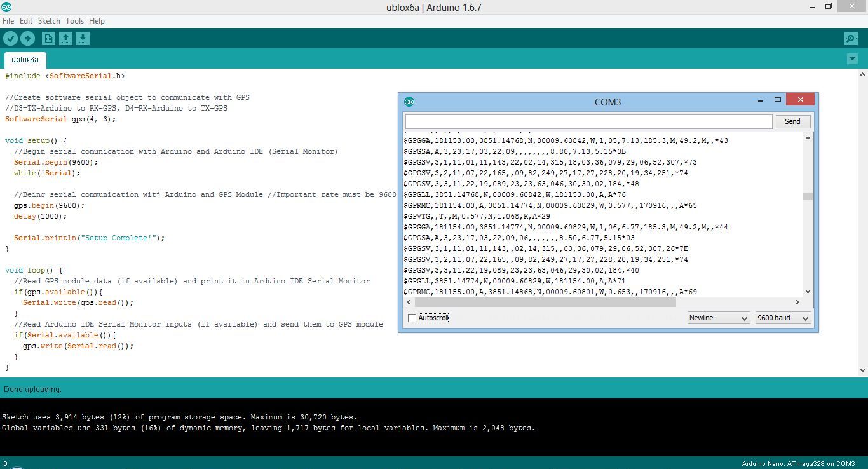The height and width of the screenshot is (469, 868).
Task: Click the serial input text field
Action: (588, 121)
